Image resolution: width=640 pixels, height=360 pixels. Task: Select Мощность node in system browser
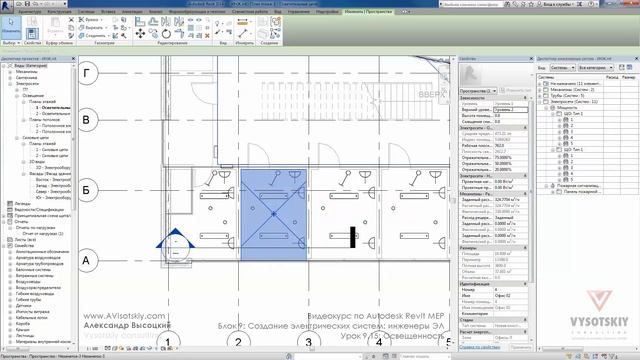point(567,108)
